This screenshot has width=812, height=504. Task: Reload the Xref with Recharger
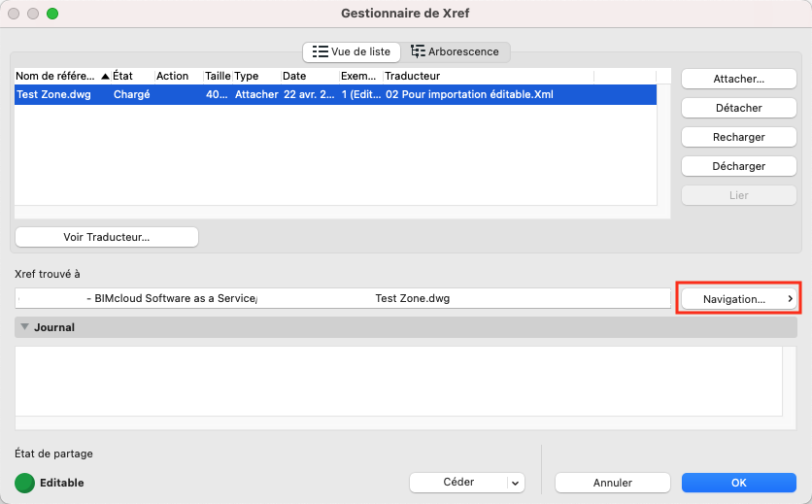(x=738, y=137)
